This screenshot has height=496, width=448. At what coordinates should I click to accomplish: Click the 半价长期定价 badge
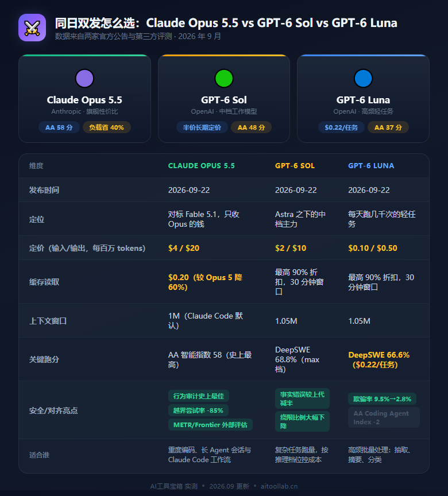click(202, 127)
